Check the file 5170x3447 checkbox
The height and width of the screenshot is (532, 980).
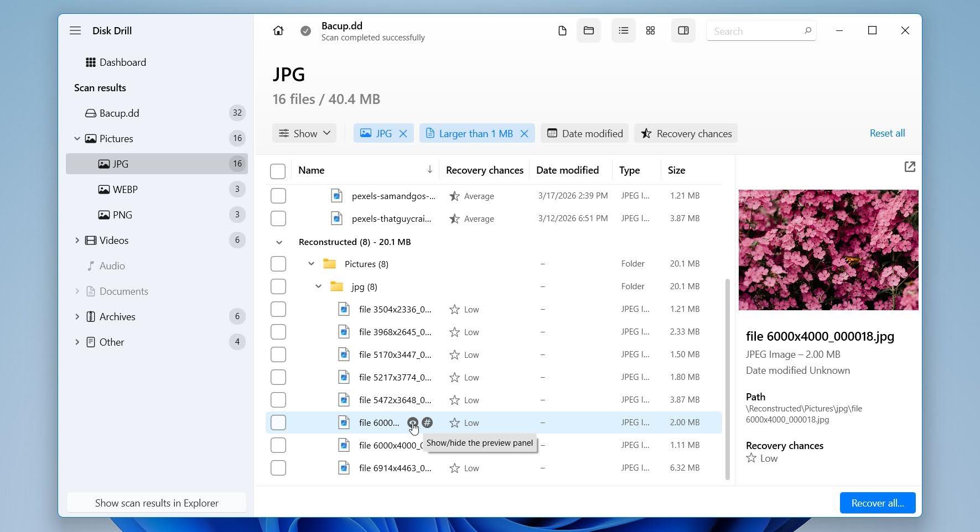278,354
